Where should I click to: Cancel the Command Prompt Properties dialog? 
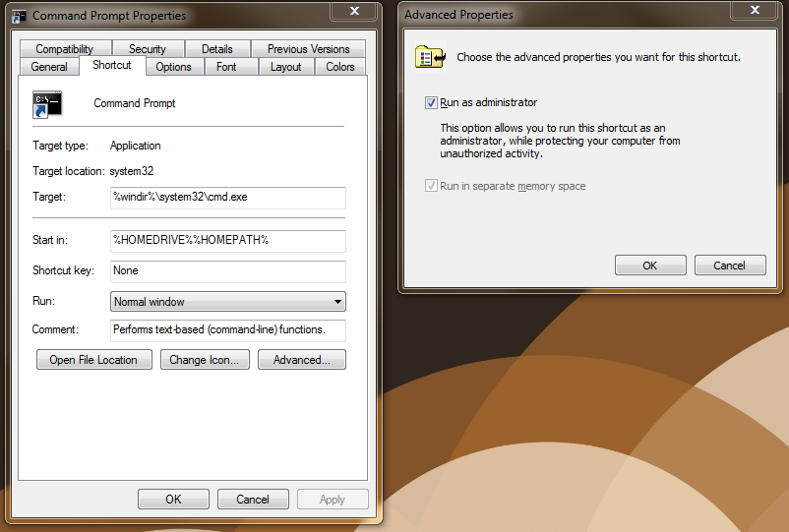coord(253,499)
